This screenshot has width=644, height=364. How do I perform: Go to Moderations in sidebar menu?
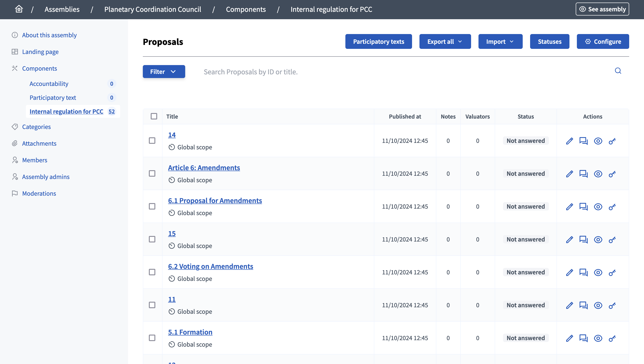coord(39,194)
